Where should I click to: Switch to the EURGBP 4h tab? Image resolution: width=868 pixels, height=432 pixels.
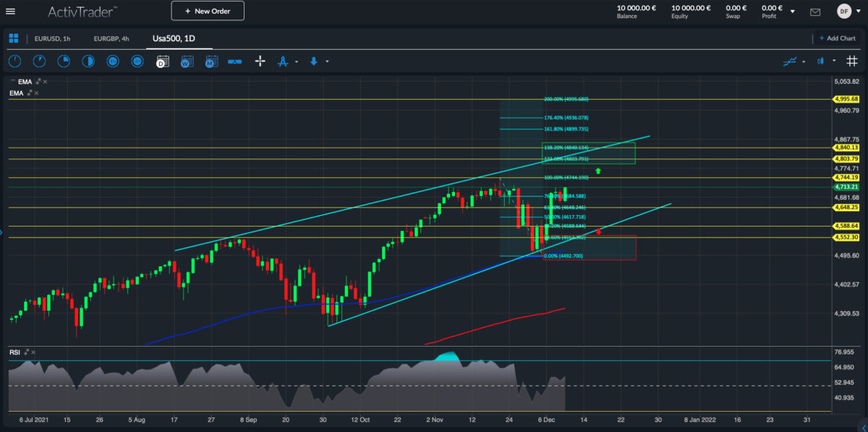coord(112,39)
